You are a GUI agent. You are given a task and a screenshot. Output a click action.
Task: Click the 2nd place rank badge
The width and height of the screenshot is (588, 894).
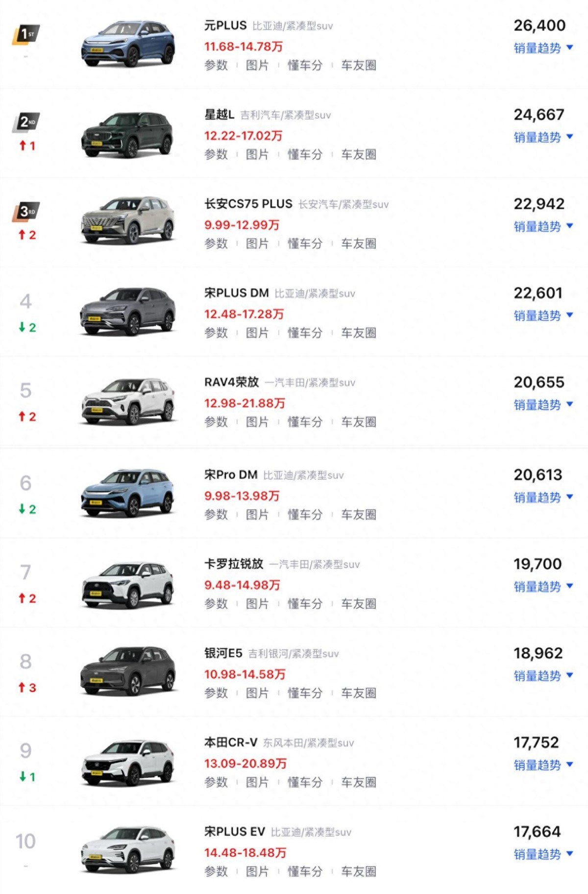coord(26,122)
